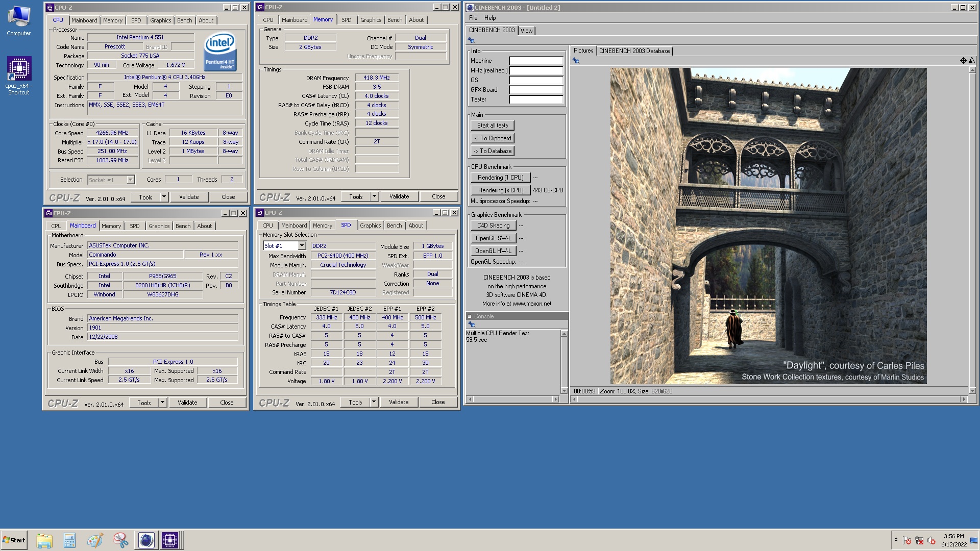This screenshot has height=551, width=980.
Task: Run the Rendering (1 CPU) benchmark
Action: 501,178
